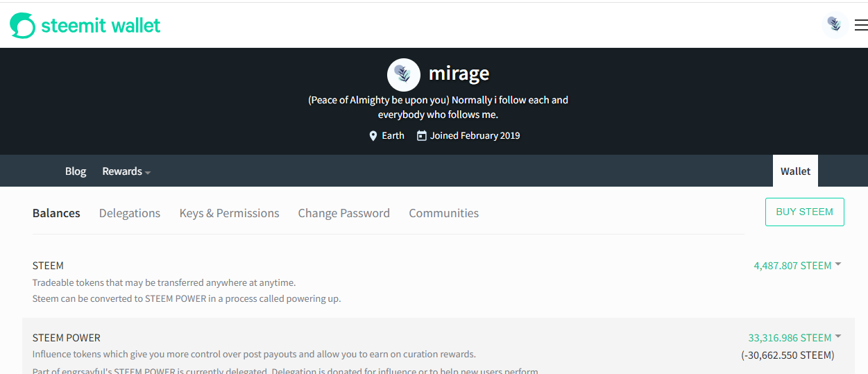
Task: Click mirage's profile picture in the header
Action: pos(403,74)
